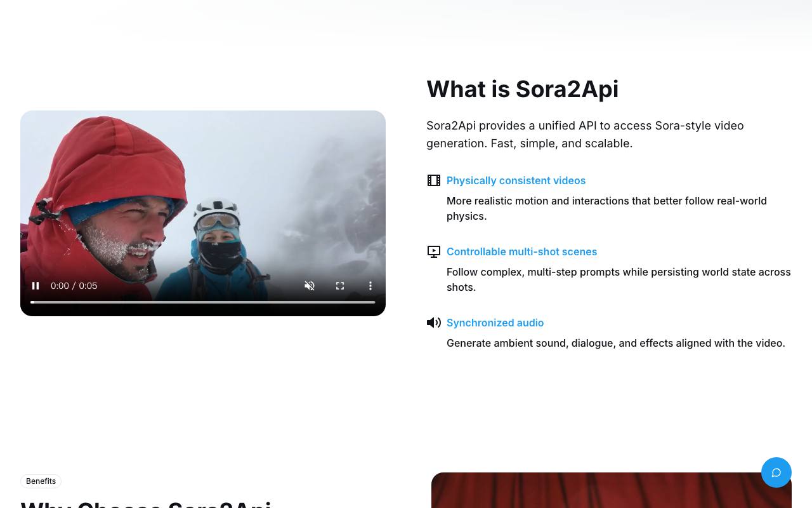
Task: Click the realistic motion description text
Action: tap(606, 208)
